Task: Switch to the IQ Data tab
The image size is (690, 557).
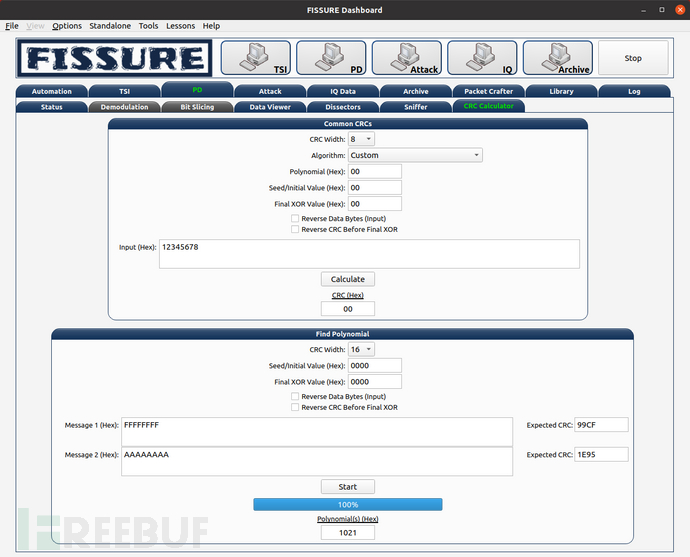Action: pyautogui.click(x=343, y=91)
